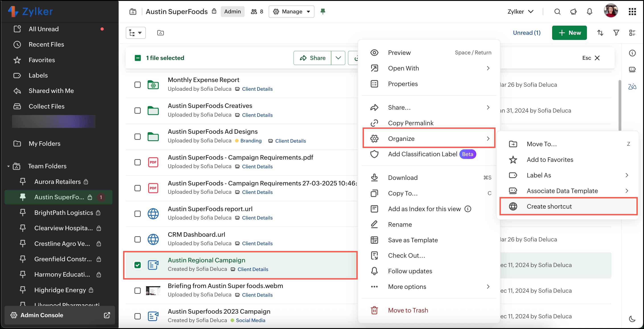This screenshot has height=329, width=644.
Task: Click the info icon in right panel
Action: coord(632,53)
